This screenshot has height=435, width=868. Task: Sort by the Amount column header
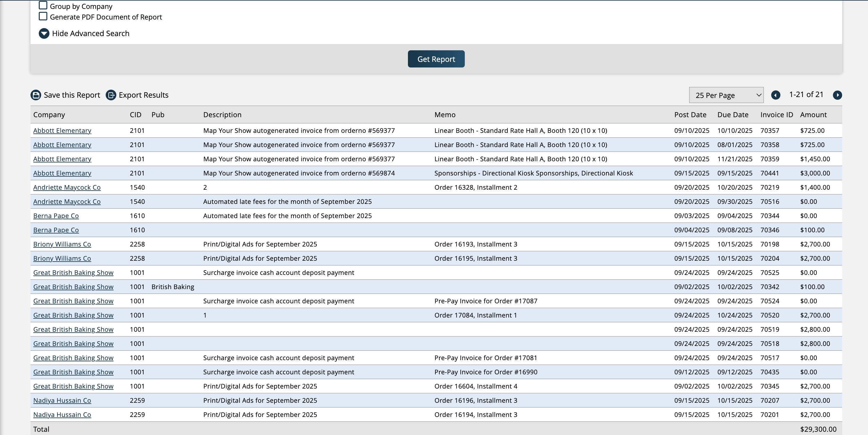pyautogui.click(x=813, y=115)
